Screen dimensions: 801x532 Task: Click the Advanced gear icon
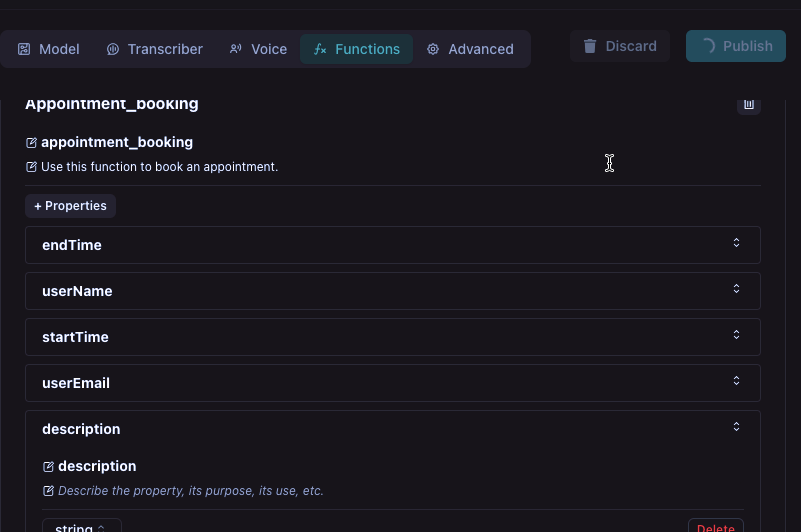[433, 49]
